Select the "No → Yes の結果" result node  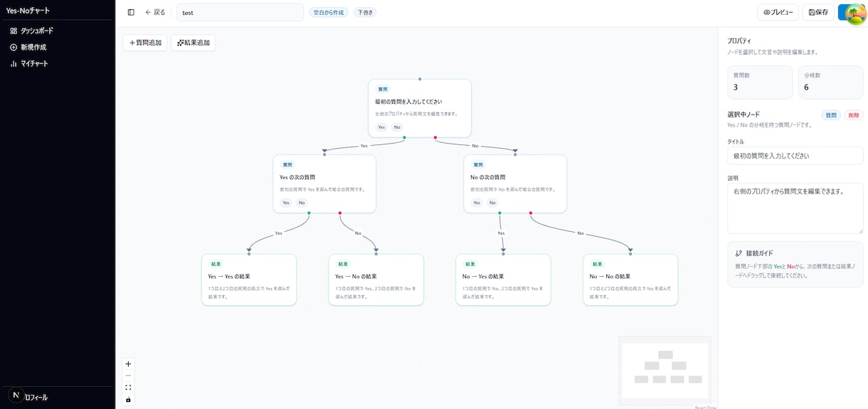[x=503, y=280]
